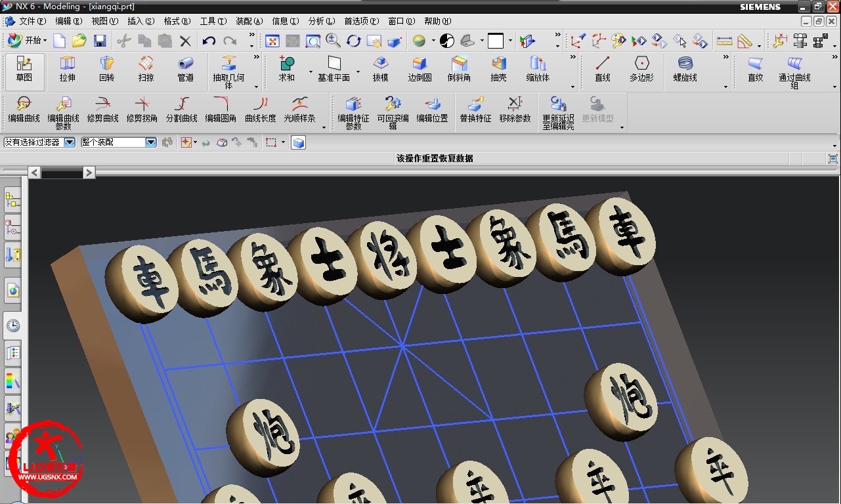Viewport: 841px width, 504px height.
Task: Expand the 求和 boolean dropdown arrow
Action: [x=310, y=72]
